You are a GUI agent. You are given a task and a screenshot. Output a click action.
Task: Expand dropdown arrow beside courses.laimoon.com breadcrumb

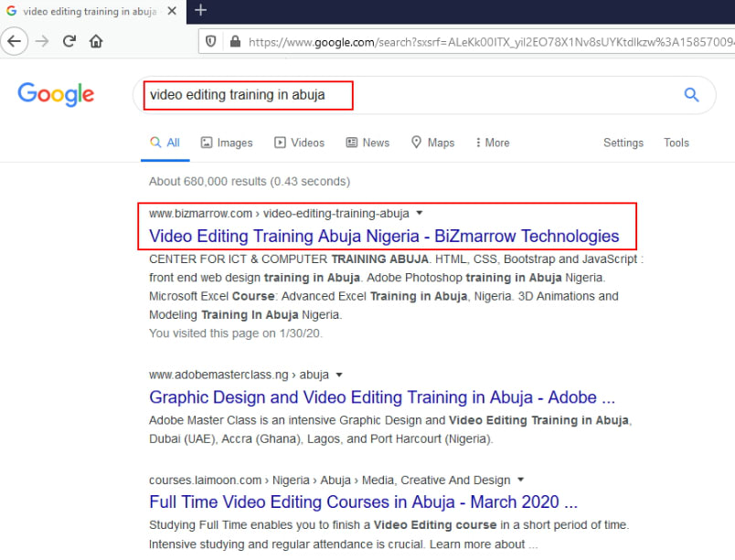click(520, 480)
